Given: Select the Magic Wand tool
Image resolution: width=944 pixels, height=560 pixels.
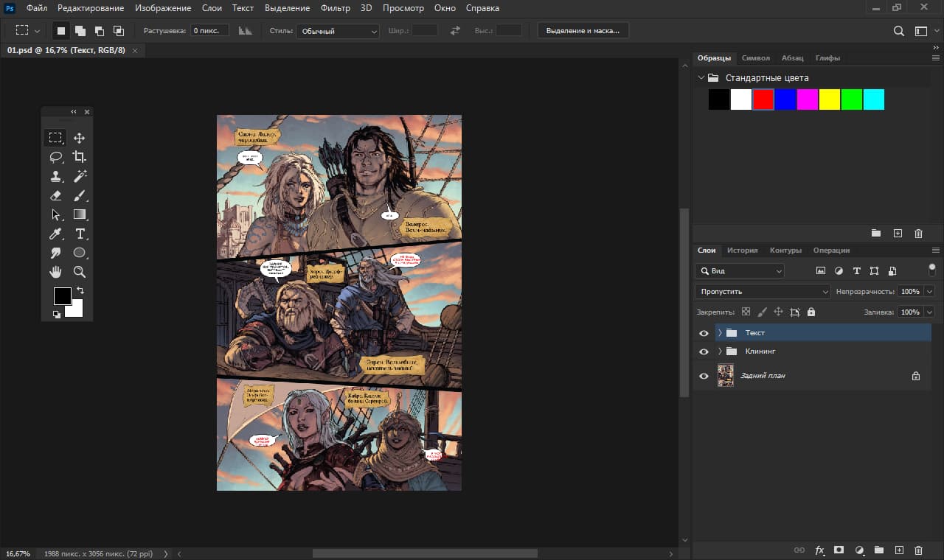Looking at the screenshot, I should click(79, 176).
